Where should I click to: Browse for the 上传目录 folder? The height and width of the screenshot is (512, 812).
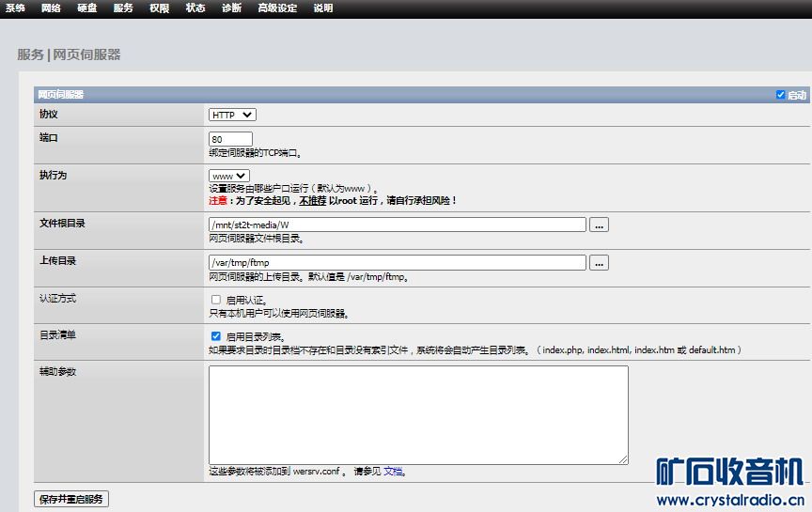point(600,262)
